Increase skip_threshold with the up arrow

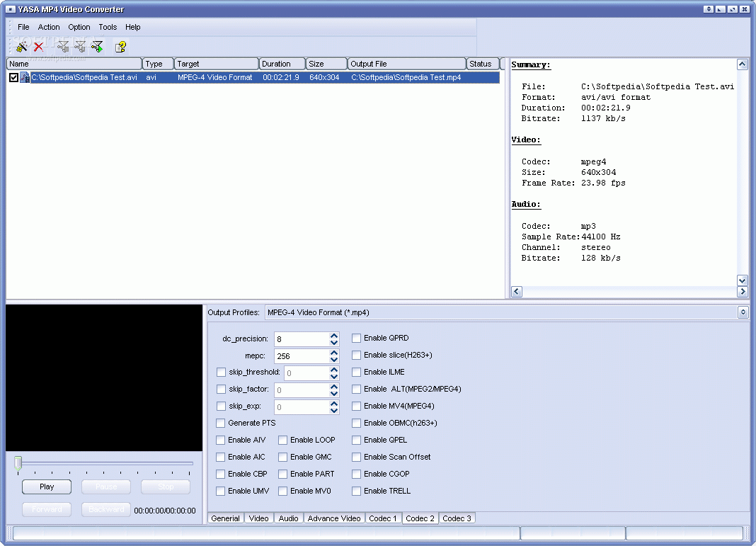[x=334, y=370]
